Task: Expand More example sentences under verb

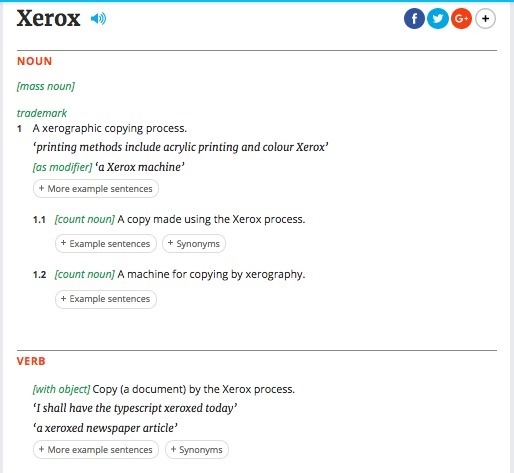Action: click(96, 450)
